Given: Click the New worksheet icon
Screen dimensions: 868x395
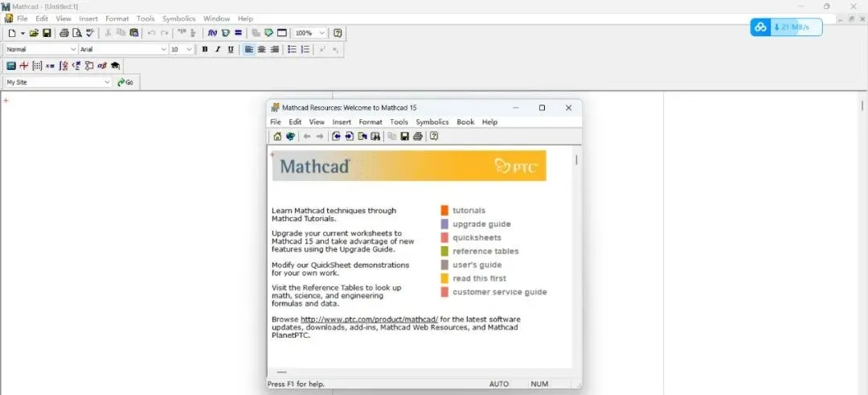Looking at the screenshot, I should point(12,33).
